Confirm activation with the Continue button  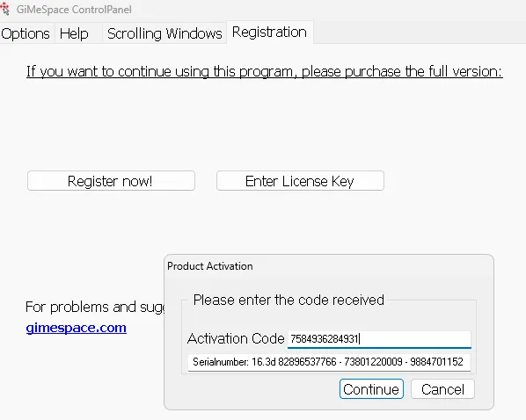click(371, 389)
